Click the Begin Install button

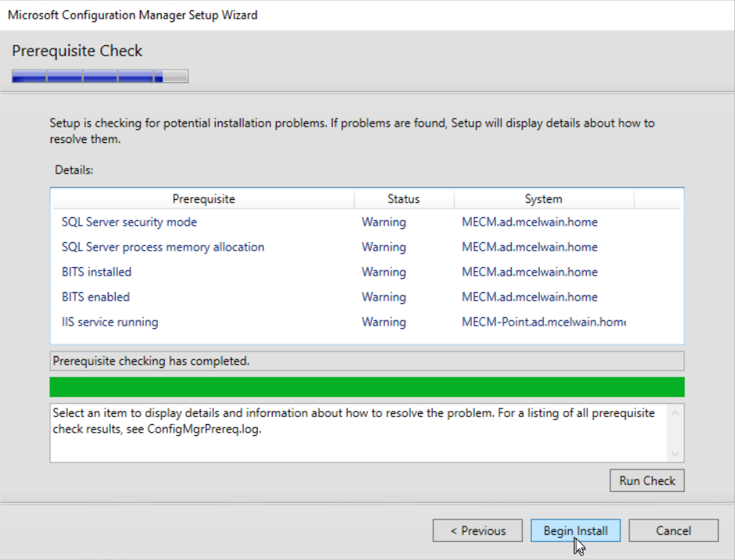click(575, 530)
